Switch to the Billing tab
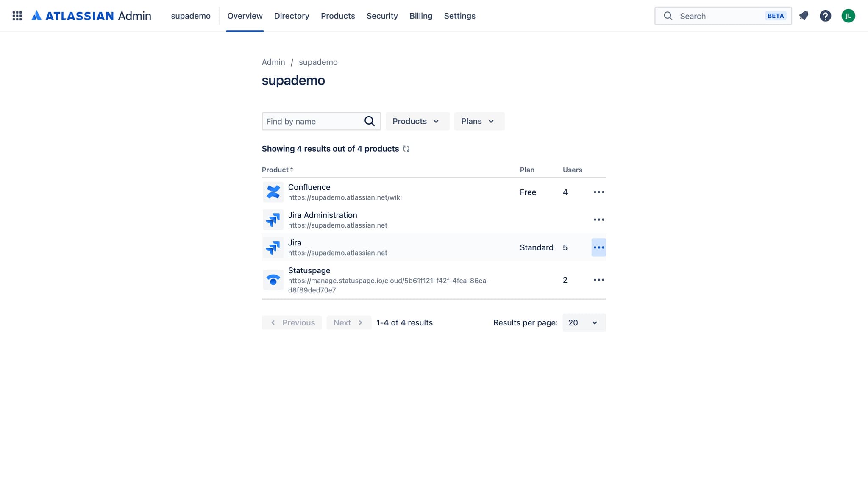 coord(420,16)
